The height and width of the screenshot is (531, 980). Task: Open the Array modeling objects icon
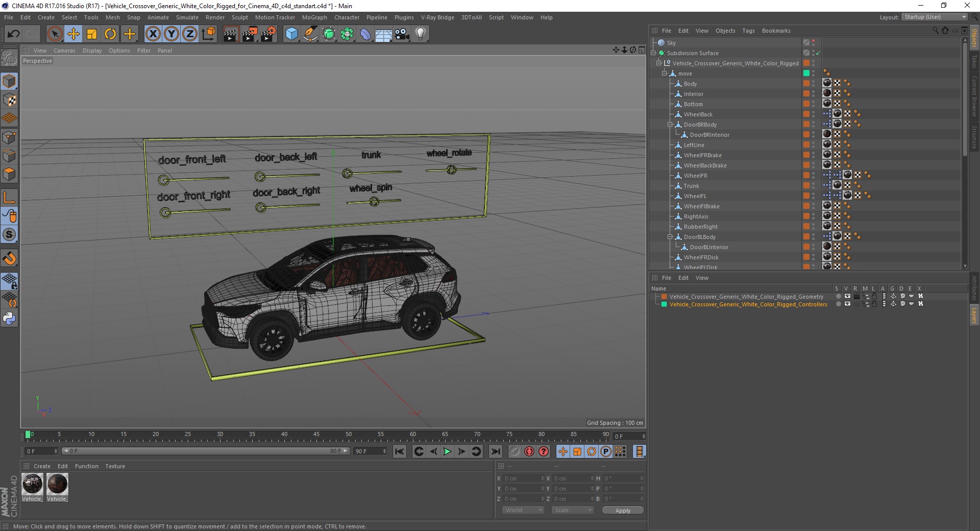[x=347, y=34]
